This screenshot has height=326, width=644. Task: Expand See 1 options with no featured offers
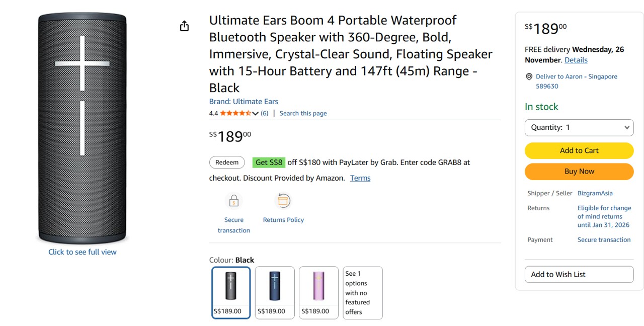coord(362,293)
